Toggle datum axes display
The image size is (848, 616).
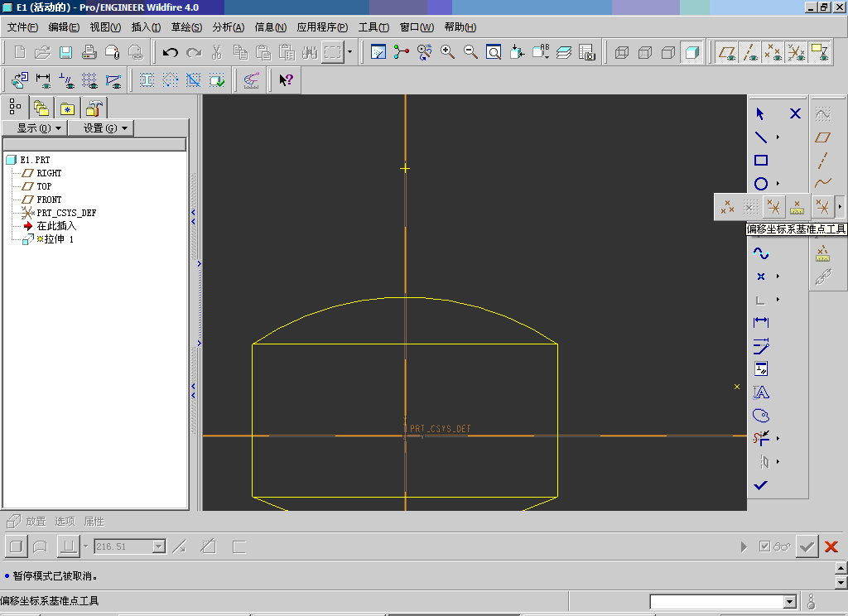[750, 52]
